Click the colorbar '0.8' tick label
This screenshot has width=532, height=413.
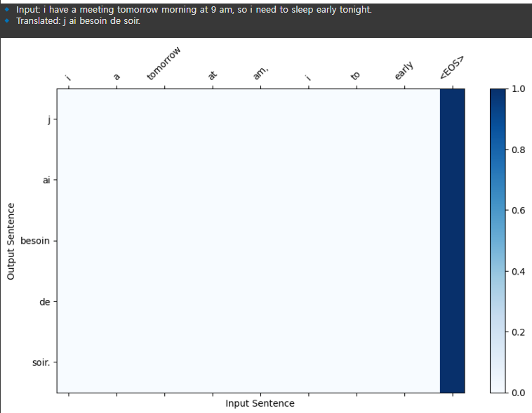coord(518,150)
